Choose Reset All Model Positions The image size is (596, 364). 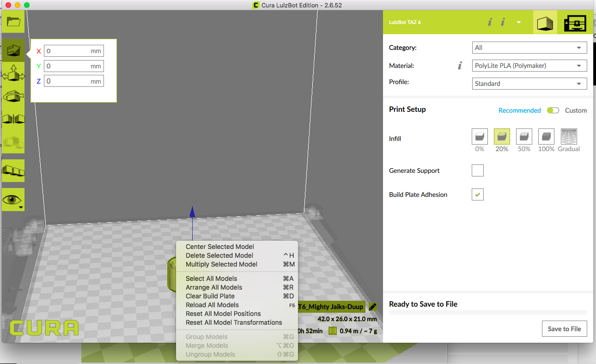tap(237, 314)
